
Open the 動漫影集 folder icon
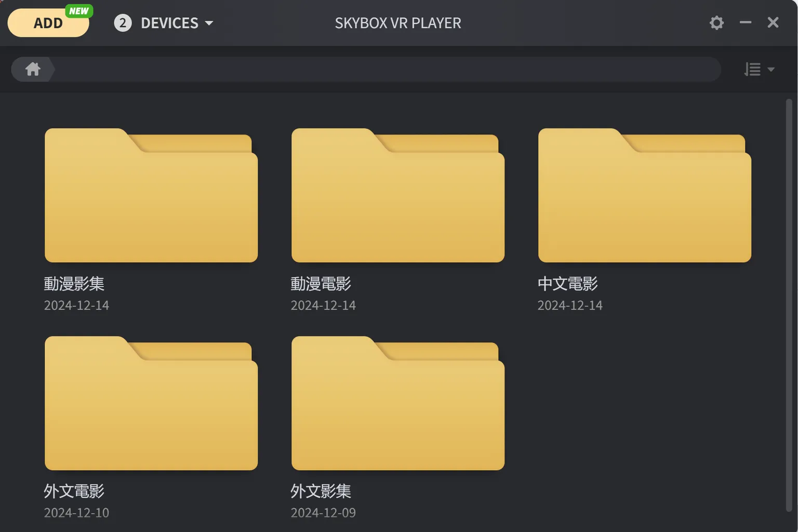pos(151,195)
